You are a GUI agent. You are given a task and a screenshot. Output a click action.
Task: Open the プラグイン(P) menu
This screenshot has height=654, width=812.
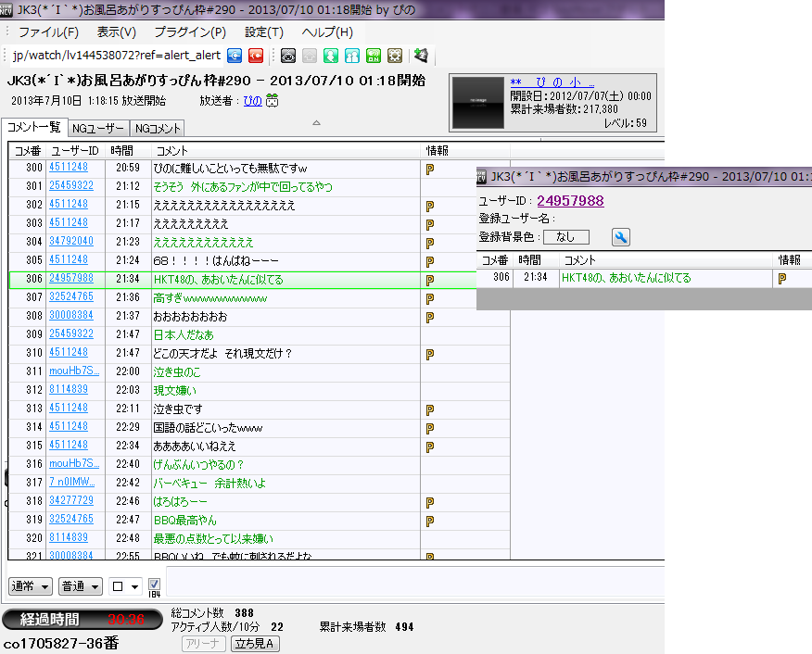point(189,31)
